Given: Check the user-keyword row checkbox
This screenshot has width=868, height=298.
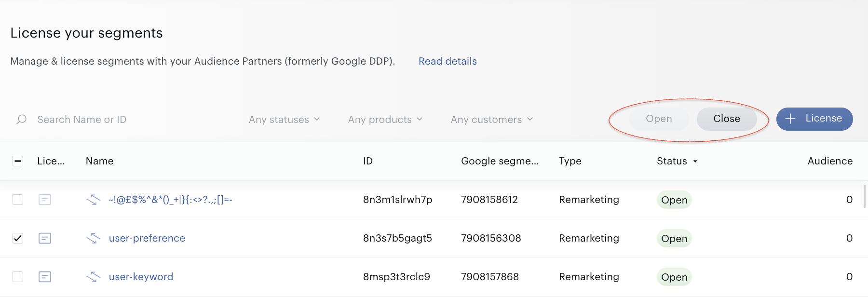Looking at the screenshot, I should (x=18, y=277).
